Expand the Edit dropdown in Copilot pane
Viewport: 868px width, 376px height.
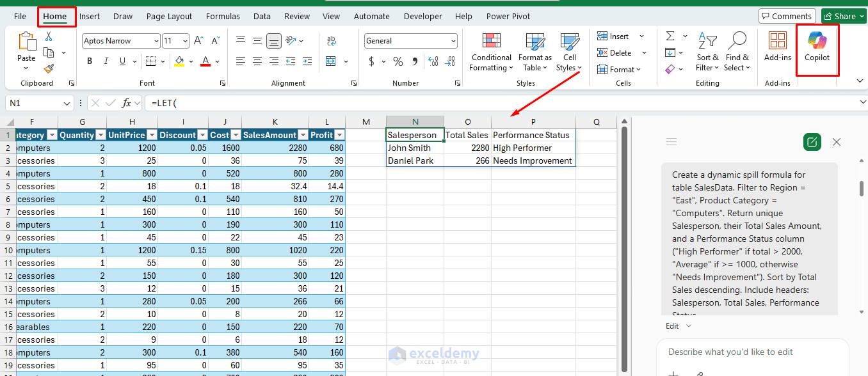[679, 325]
